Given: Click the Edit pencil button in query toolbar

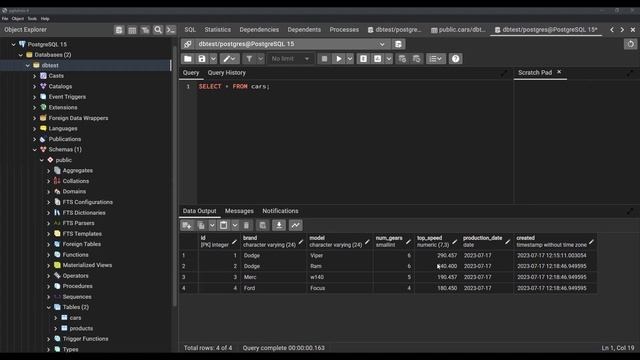Looking at the screenshot, I should coord(229,59).
